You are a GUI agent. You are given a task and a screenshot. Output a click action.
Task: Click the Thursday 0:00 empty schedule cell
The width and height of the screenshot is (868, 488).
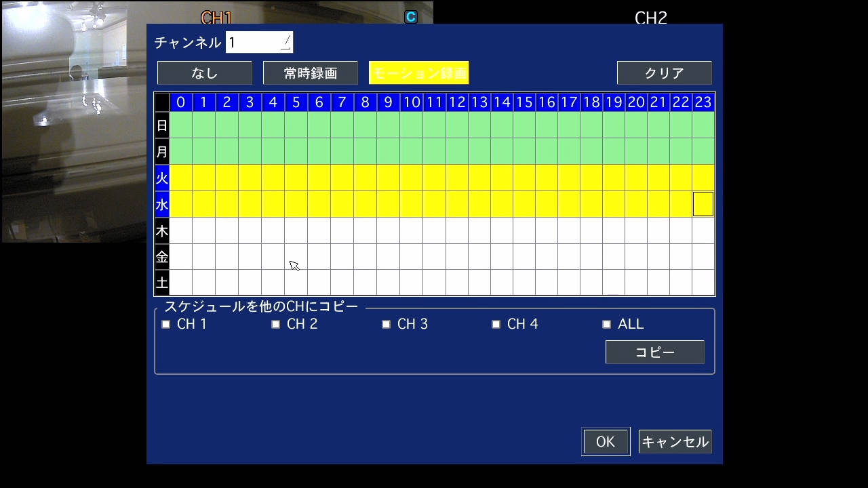point(181,231)
